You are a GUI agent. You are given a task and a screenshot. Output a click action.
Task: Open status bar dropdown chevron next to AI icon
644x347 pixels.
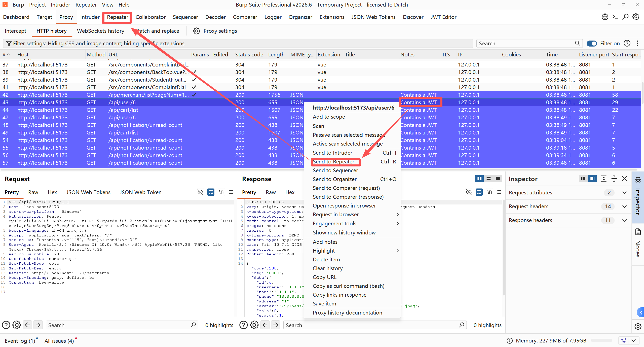[634, 340]
